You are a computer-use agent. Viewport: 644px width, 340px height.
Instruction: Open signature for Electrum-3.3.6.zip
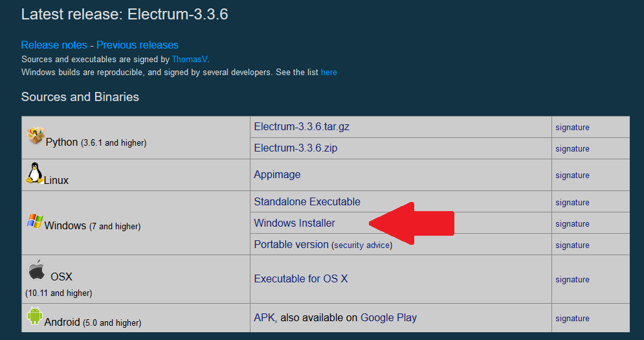572,149
